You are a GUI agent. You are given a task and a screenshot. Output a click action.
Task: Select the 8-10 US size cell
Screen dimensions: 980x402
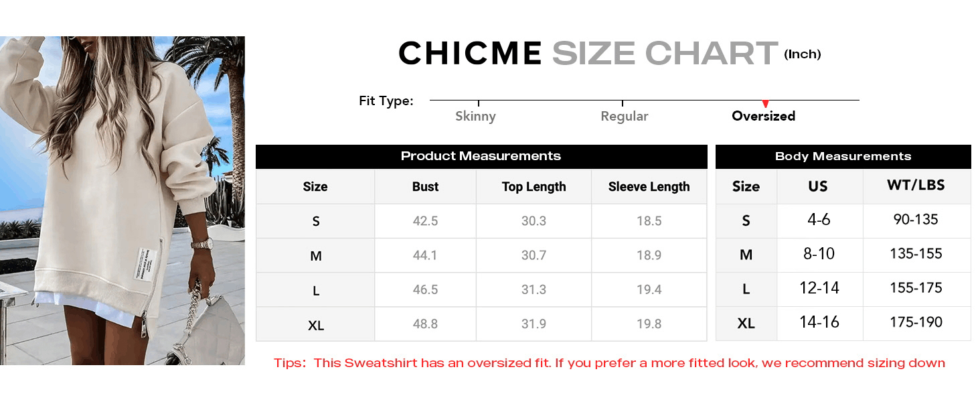click(818, 254)
